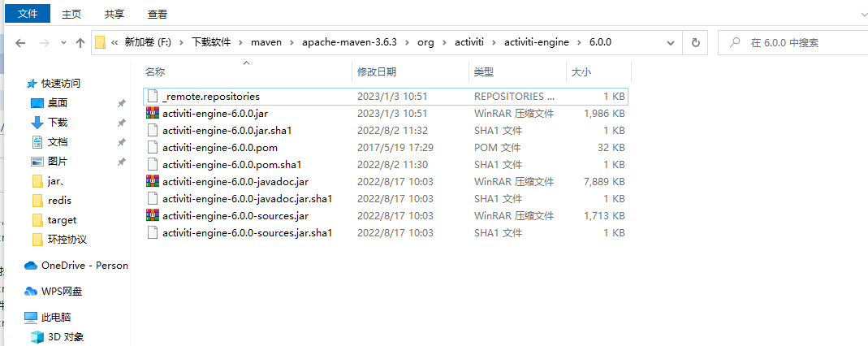Navigate to 下载软件 in address bar
The width and height of the screenshot is (868, 346).
tap(211, 42)
